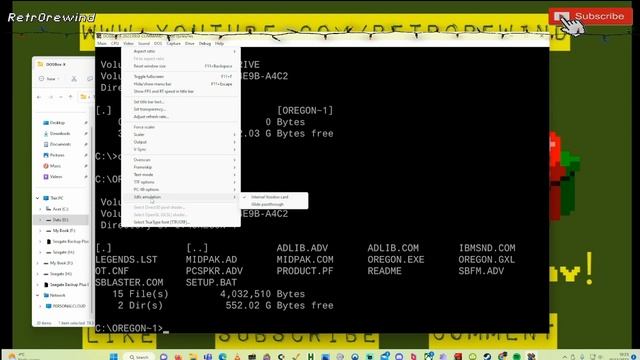
Task: Select the Glide passthrough option
Action: pyautogui.click(x=274, y=204)
